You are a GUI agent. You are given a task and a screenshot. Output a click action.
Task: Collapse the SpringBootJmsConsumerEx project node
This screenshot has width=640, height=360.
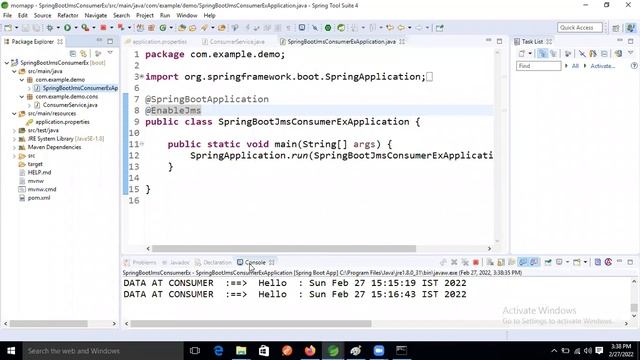(7, 63)
